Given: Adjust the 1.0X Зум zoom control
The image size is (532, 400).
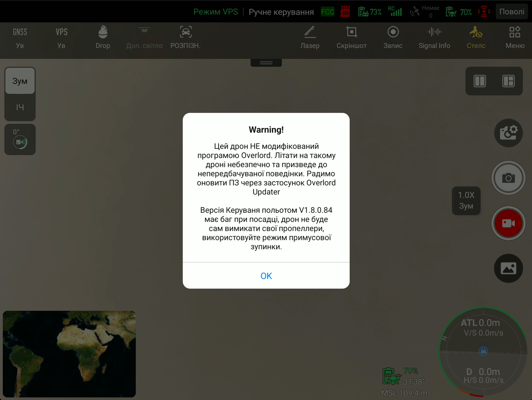Looking at the screenshot, I should pos(466,201).
